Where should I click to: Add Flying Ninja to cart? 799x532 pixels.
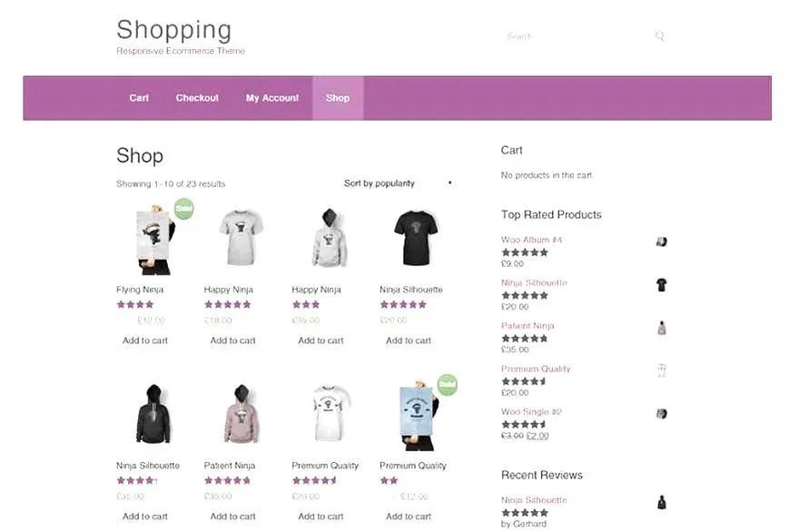[x=145, y=340]
